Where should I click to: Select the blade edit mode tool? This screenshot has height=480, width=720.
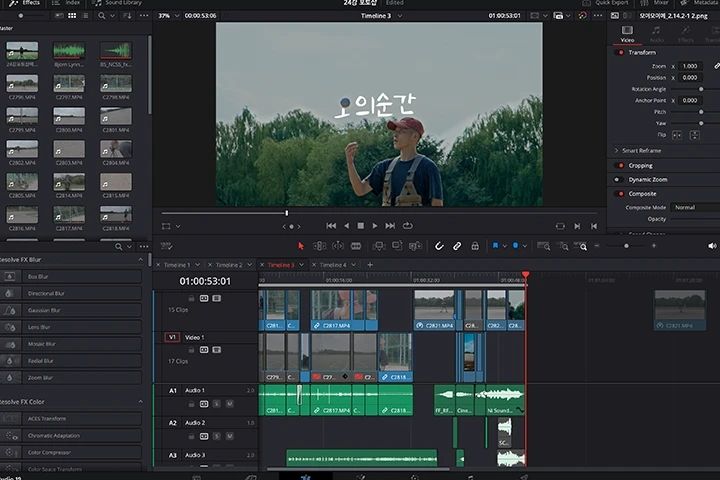coord(356,246)
